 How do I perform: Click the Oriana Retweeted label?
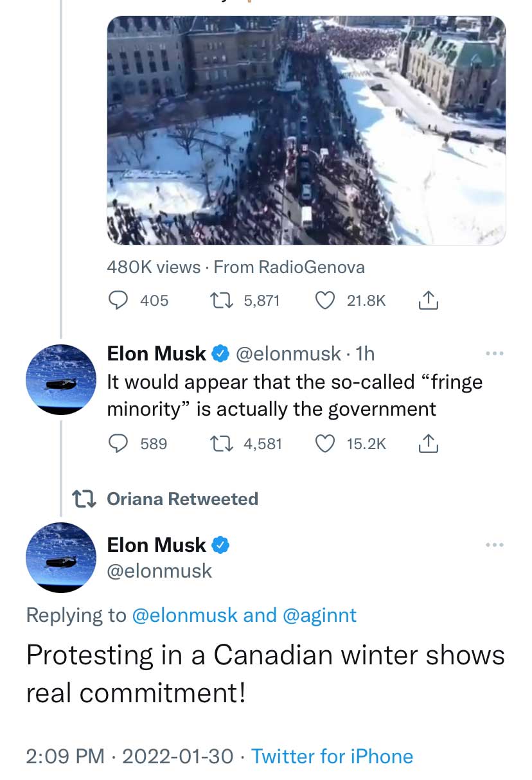[x=182, y=499]
